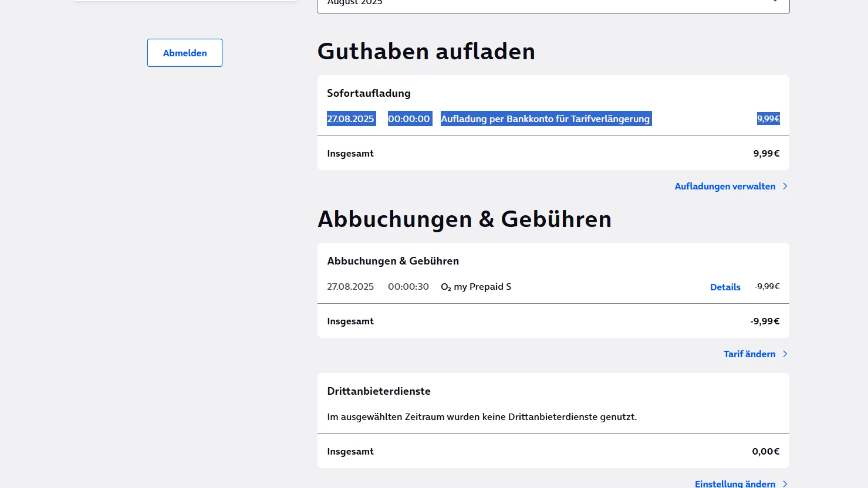
Task: Click the Abmelden logout button
Action: tap(185, 53)
